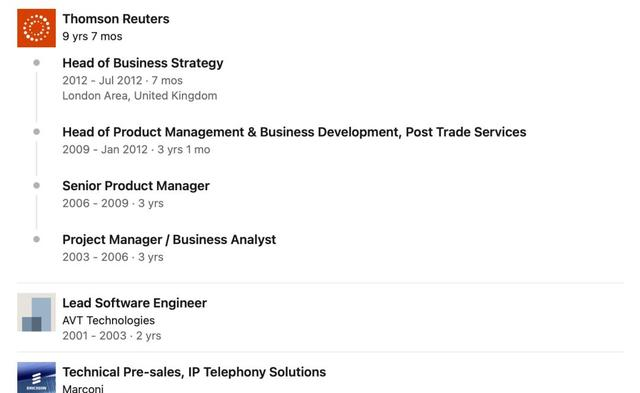This screenshot has height=393, width=640.
Task: Open the Marconi company logo thumbnail
Action: pyautogui.click(x=36, y=377)
